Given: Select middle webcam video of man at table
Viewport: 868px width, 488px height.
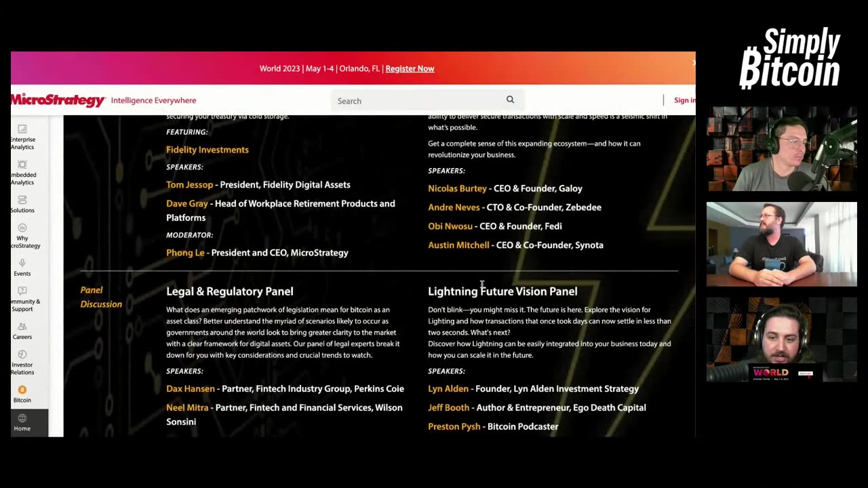Looking at the screenshot, I should tap(782, 244).
